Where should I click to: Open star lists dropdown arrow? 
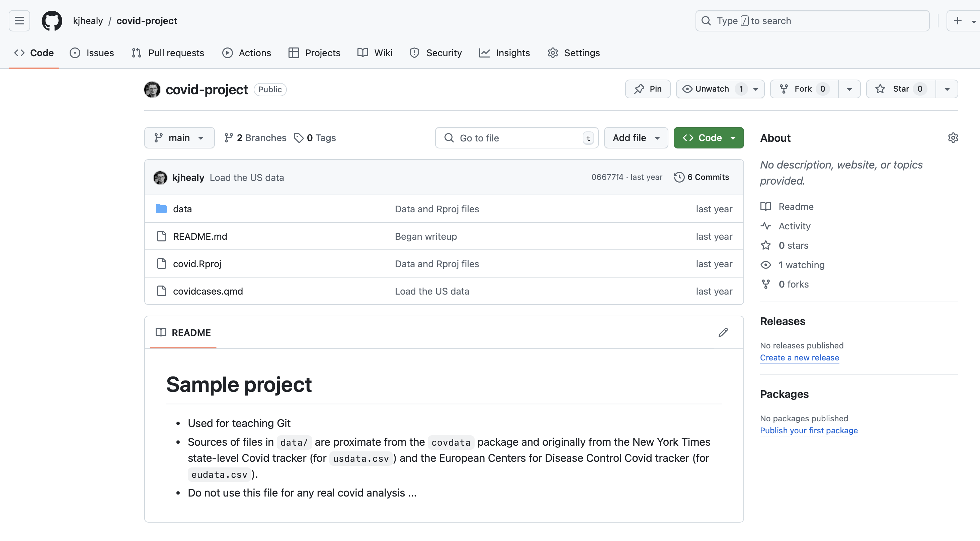[947, 89]
